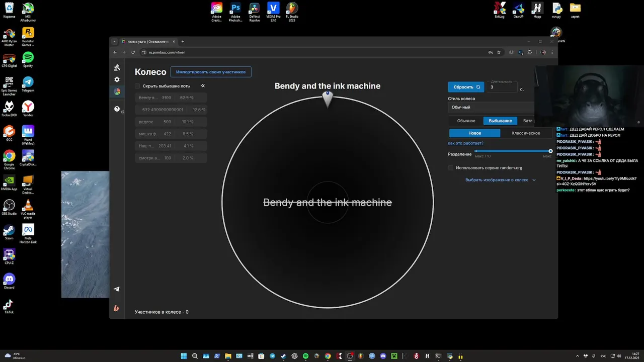Click the orange icon at sidebar bottom
The image size is (644, 362).
(x=117, y=308)
